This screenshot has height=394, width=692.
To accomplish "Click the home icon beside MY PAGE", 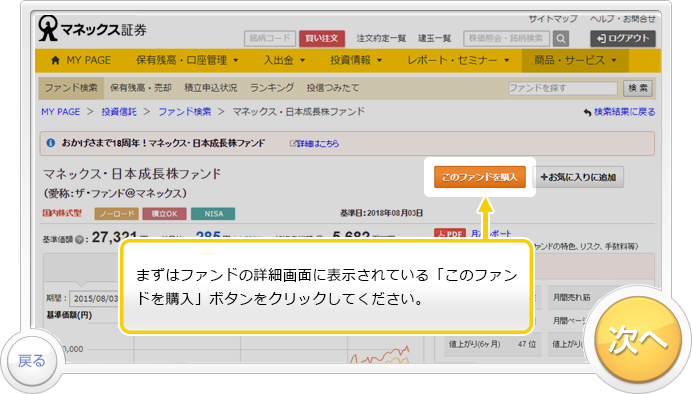I will tap(55, 60).
